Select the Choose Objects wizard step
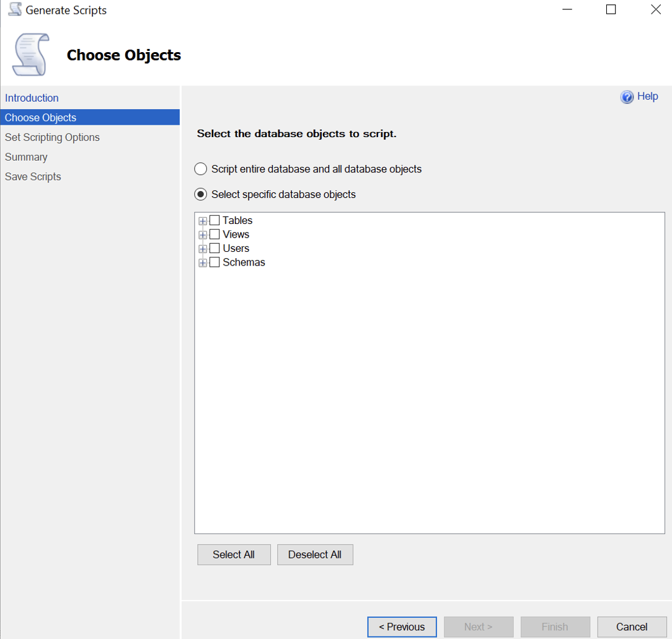Screen dimensions: 672x639 click(x=41, y=118)
